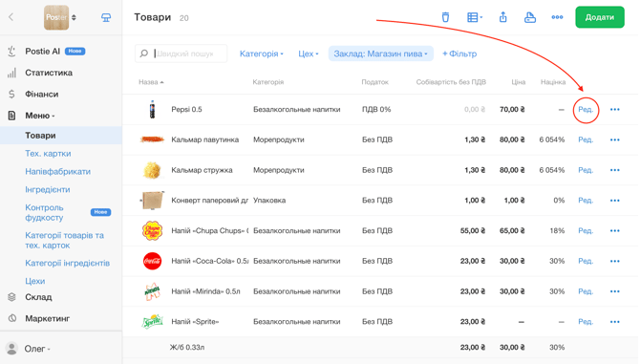Open more options for Напій Sprite
The height and width of the screenshot is (364, 640).
pos(615,322)
